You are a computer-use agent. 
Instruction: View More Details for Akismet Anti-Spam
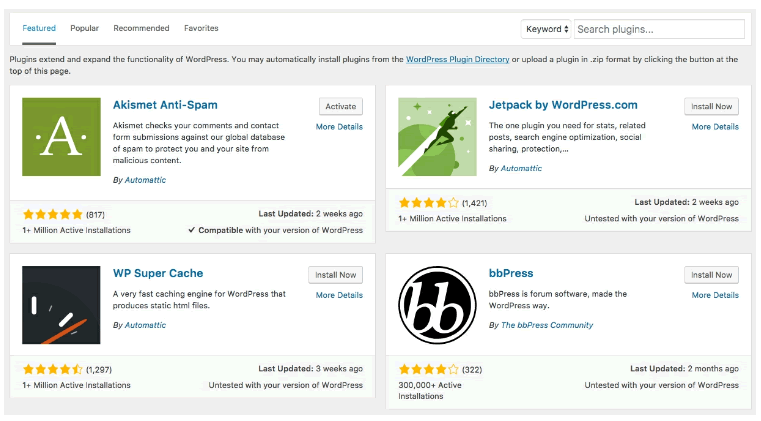click(x=339, y=127)
